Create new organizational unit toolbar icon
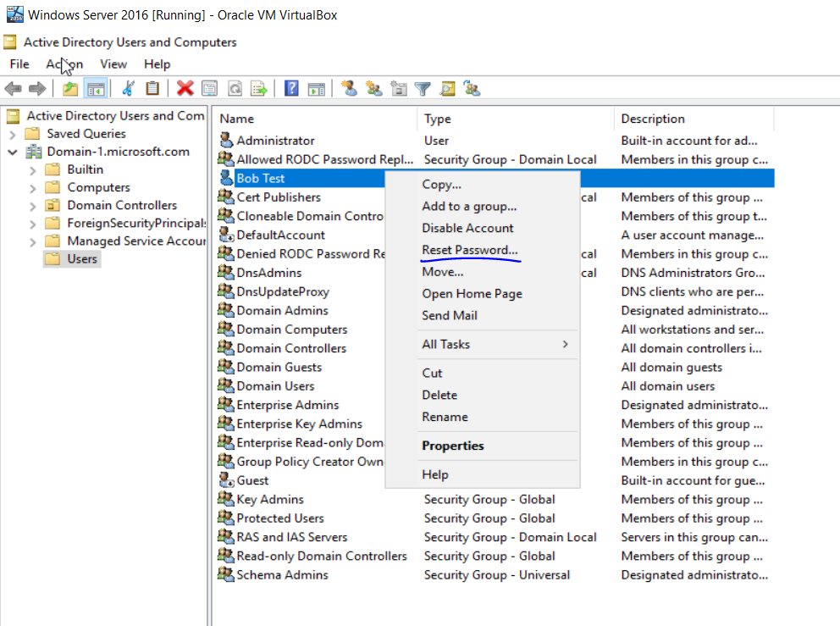The height and width of the screenshot is (626, 840). coord(399,88)
